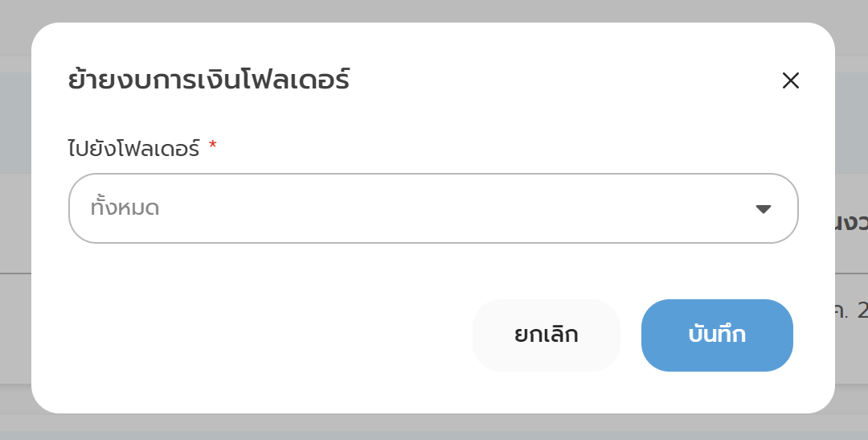Select the destination folder input field
868x440 pixels.
[433, 208]
